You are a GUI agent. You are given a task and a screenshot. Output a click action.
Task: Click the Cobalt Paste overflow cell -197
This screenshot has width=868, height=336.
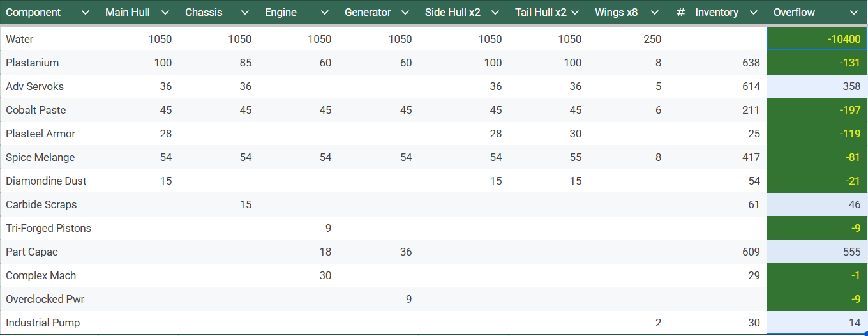point(816,110)
